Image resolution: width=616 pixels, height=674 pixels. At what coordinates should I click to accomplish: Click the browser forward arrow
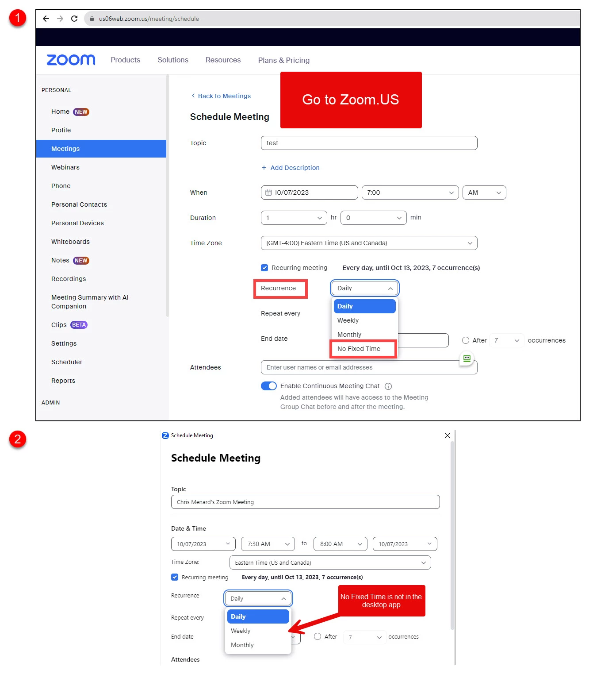tap(60, 19)
